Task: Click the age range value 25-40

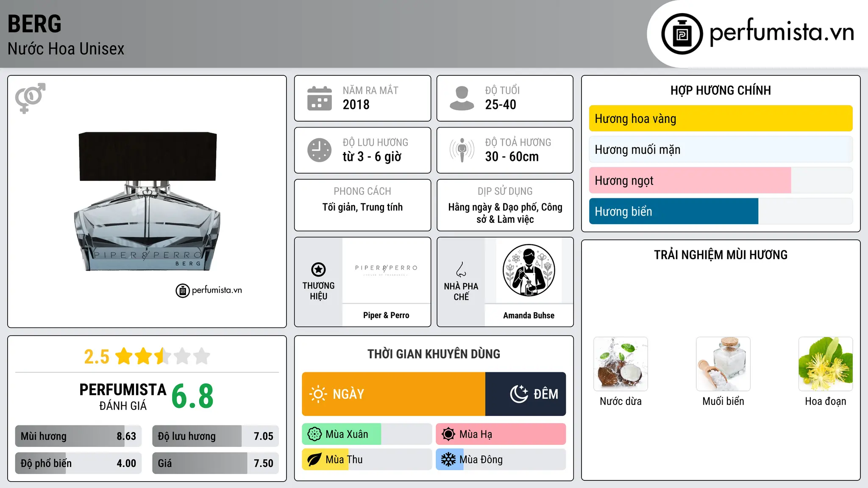Action: pos(501,105)
